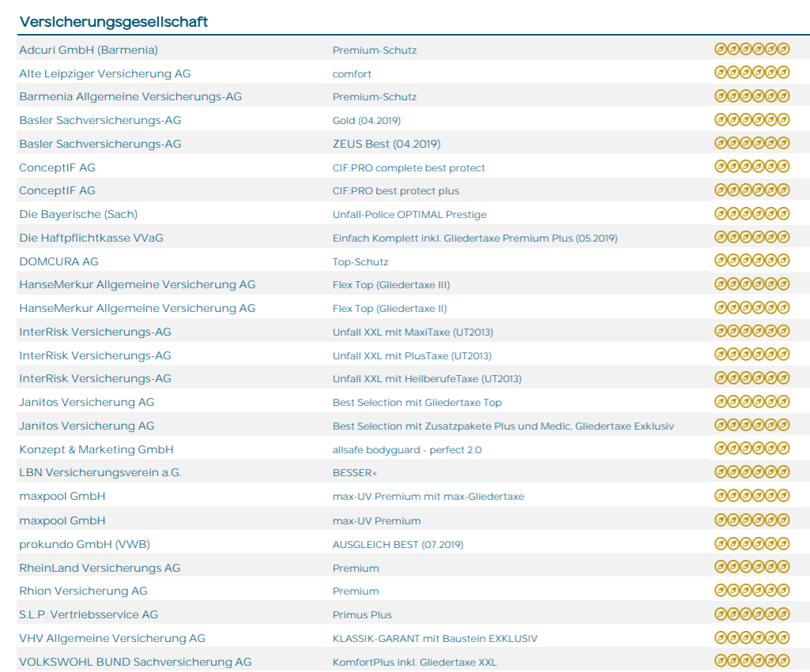Open Die Bayerische (Sach) insurer entry

pyautogui.click(x=78, y=214)
